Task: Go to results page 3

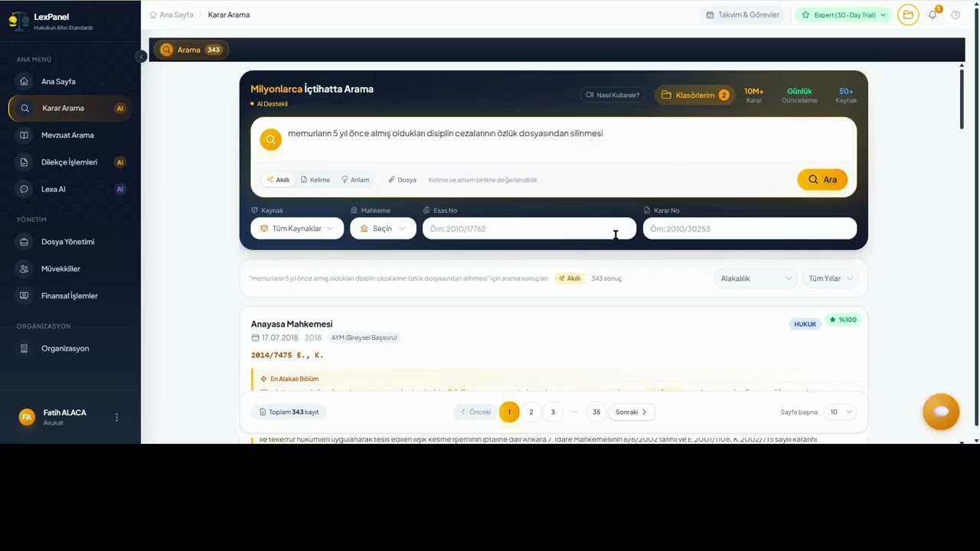Action: 553,412
